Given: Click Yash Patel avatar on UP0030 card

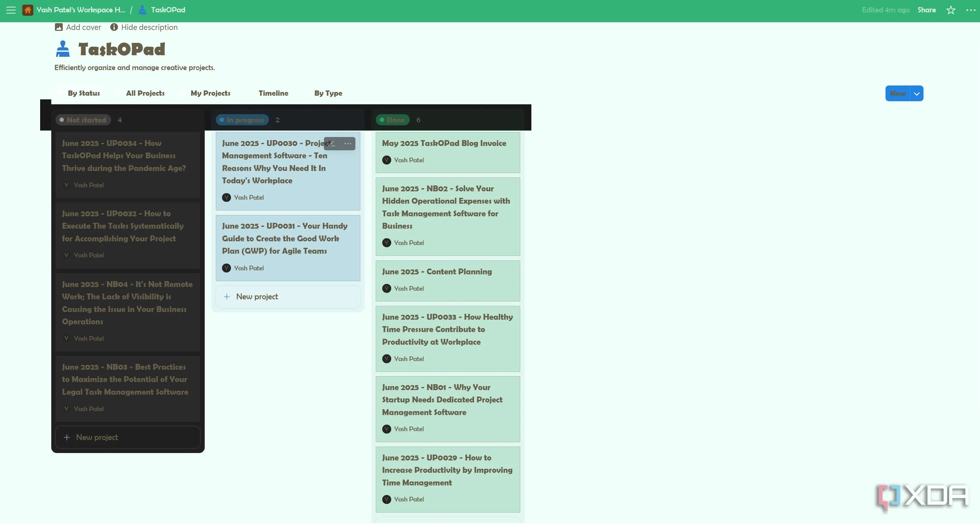Looking at the screenshot, I should (x=226, y=198).
